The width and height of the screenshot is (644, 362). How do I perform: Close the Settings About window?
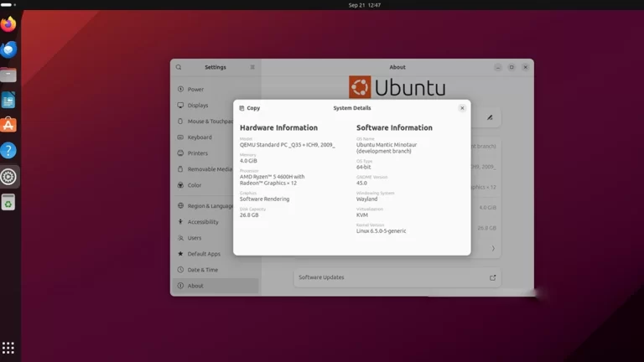coord(525,67)
